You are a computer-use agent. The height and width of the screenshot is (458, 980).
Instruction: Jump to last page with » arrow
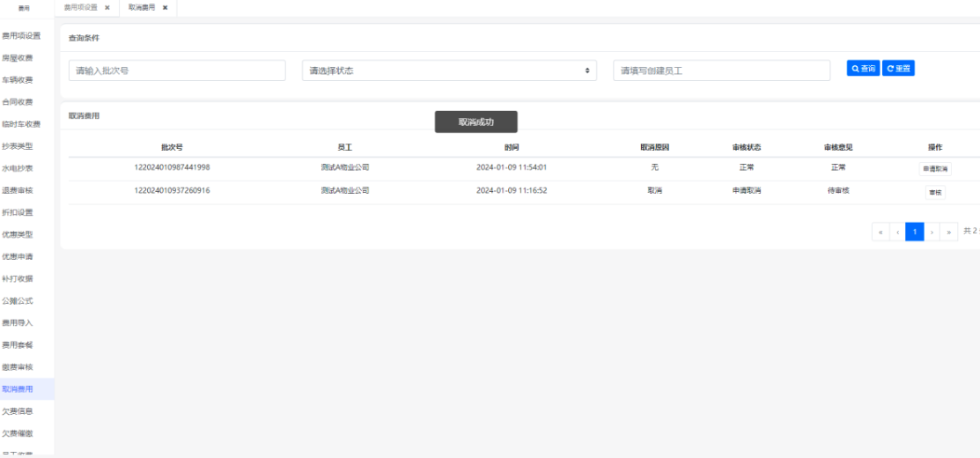click(x=949, y=232)
